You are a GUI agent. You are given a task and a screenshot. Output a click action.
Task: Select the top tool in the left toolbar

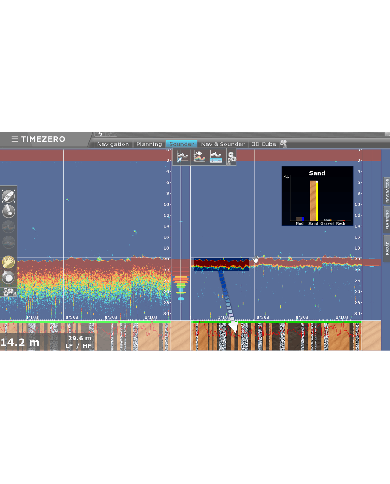point(8,196)
